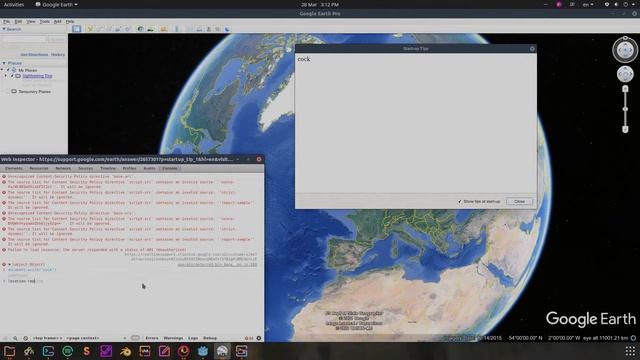Click the Get Directions link
The height and width of the screenshot is (360, 640).
[34, 55]
